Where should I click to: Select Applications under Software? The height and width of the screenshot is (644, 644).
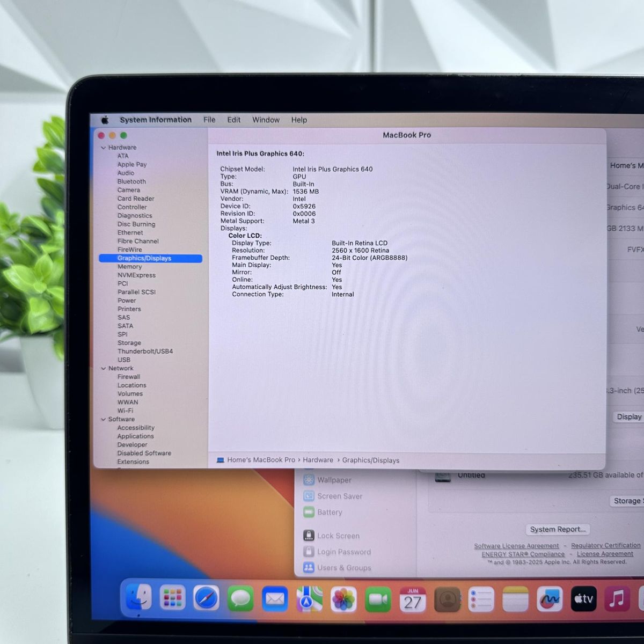coord(136,436)
